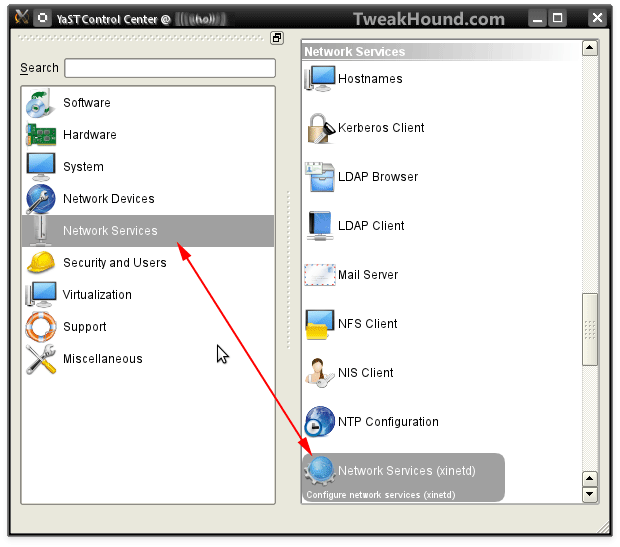Open the NIS Client text entry

click(365, 373)
